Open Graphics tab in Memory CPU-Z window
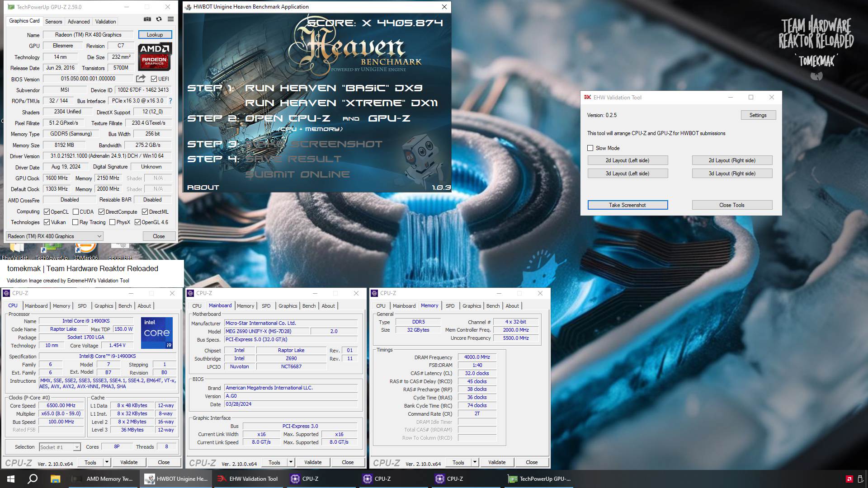 click(x=472, y=306)
